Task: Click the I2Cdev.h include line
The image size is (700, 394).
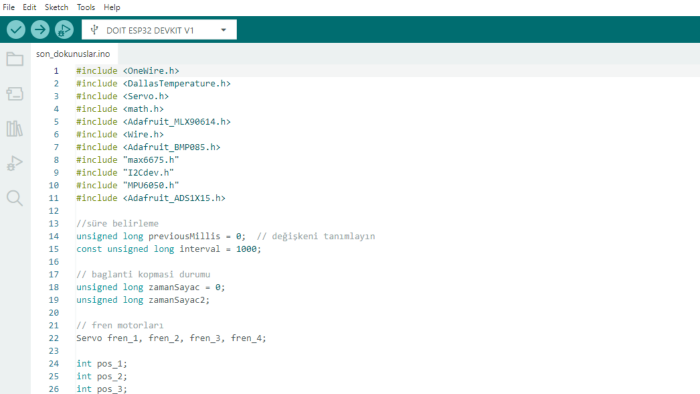Action: (x=125, y=172)
